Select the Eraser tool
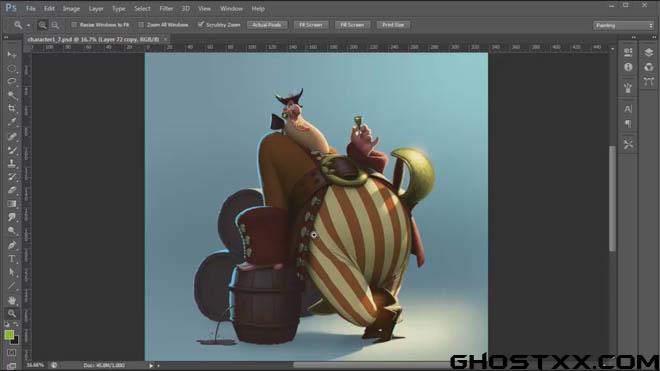Screen dimensions: 660x371 12,190
